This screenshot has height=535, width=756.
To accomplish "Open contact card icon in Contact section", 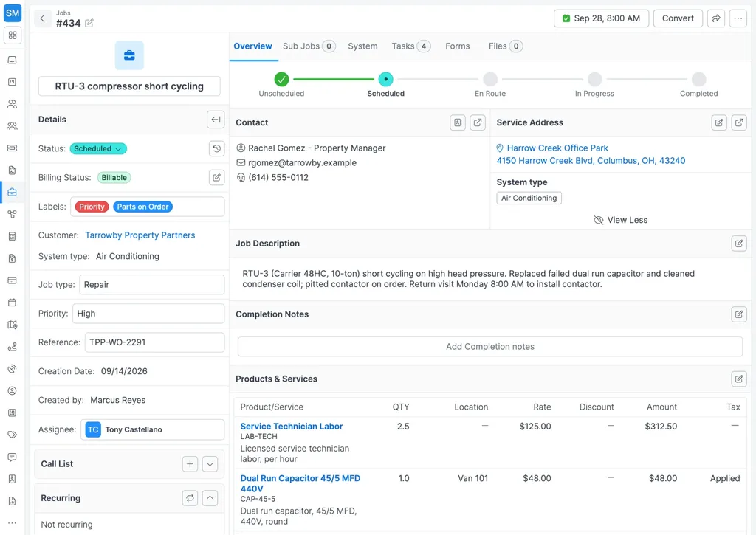I will pyautogui.click(x=458, y=122).
